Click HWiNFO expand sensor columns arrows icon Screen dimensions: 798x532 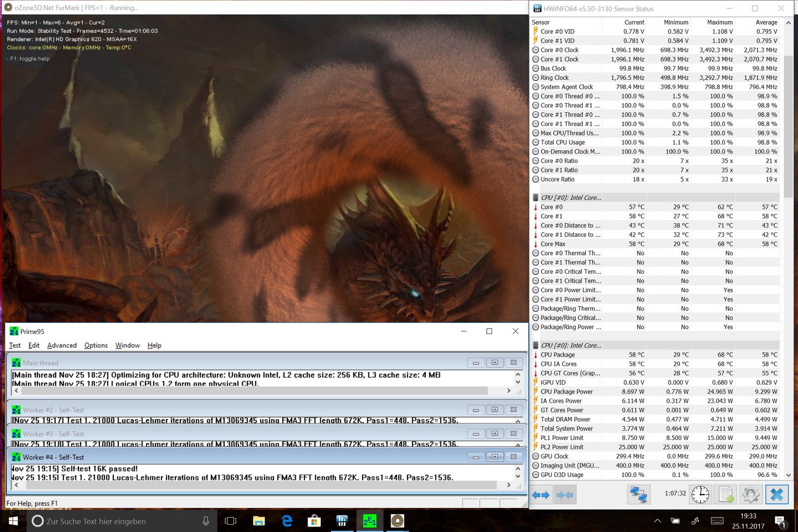[x=541, y=495]
